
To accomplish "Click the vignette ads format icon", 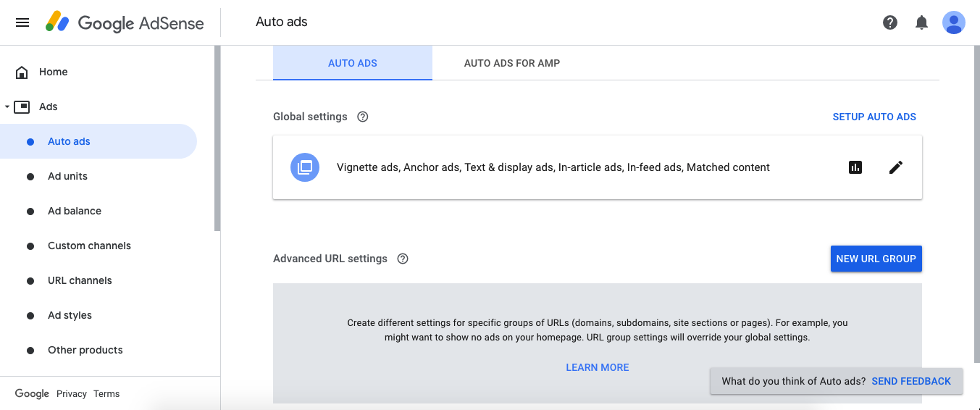I will (x=305, y=167).
